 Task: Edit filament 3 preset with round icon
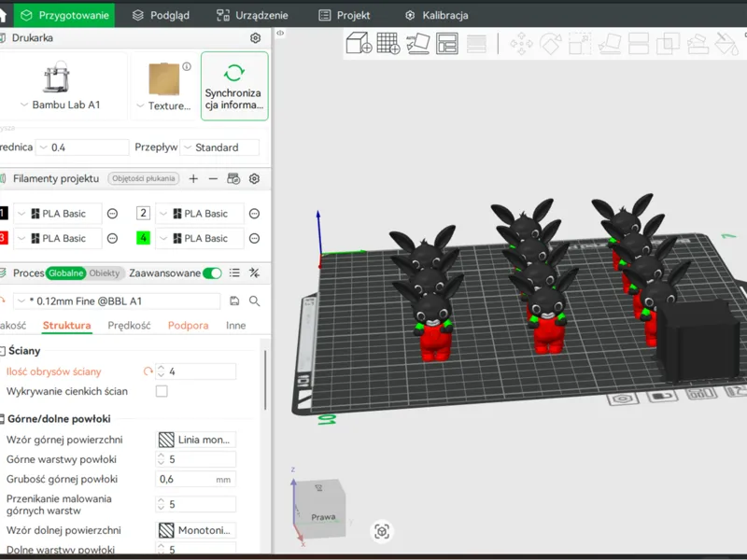click(112, 238)
